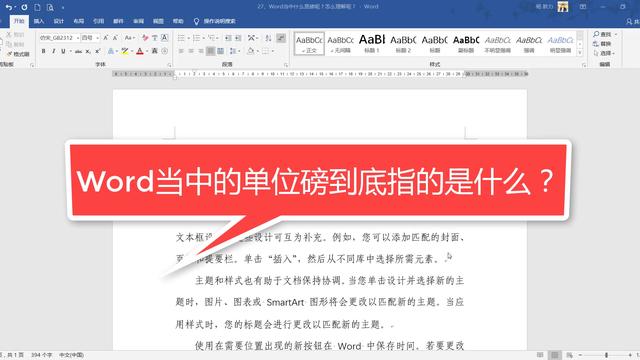The height and width of the screenshot is (360, 640).
Task: Apply distributed alignment
Action: pos(220,51)
